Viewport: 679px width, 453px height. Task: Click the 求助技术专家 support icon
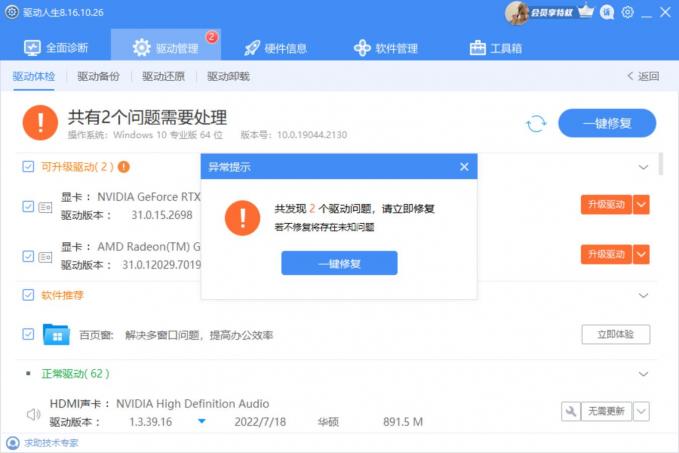12,443
